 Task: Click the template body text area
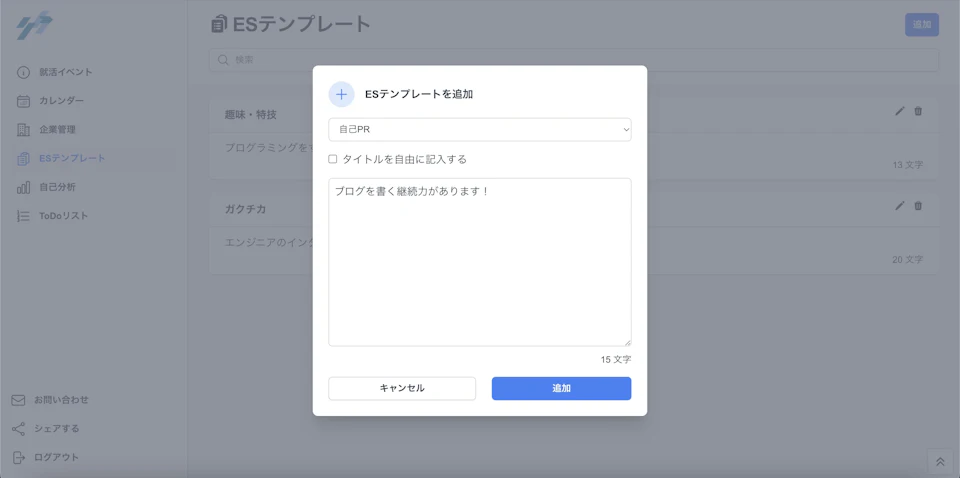tap(480, 263)
